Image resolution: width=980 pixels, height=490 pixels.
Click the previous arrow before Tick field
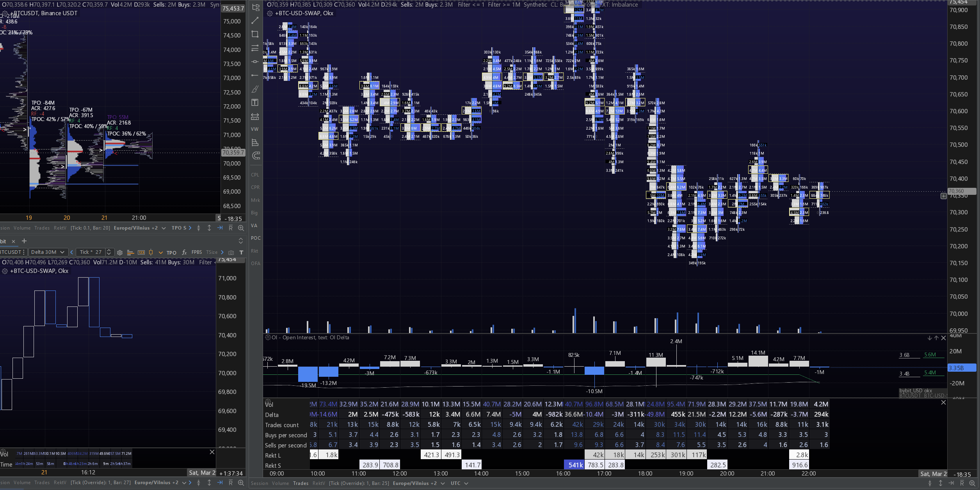pos(71,252)
